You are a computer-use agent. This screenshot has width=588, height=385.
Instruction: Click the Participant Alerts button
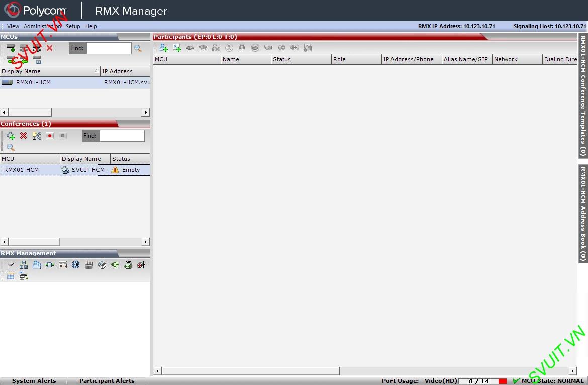[x=107, y=381]
